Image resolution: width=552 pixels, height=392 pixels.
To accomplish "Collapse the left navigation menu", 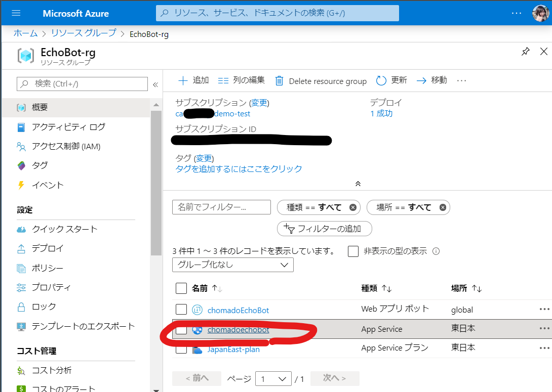I will pyautogui.click(x=155, y=84).
